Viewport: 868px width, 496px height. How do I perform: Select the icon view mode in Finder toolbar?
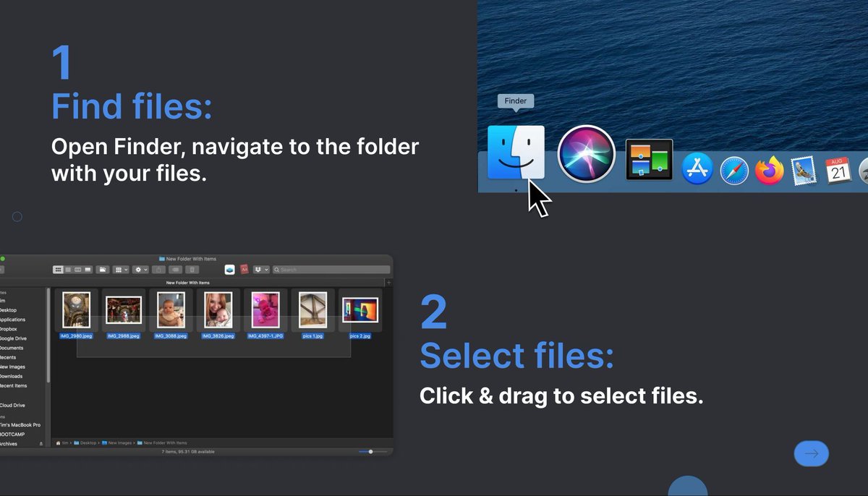click(x=59, y=269)
